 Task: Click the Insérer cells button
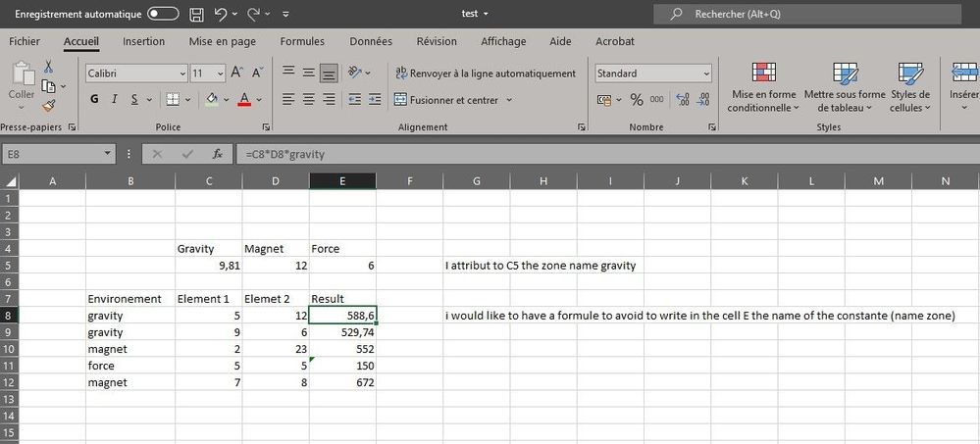963,88
